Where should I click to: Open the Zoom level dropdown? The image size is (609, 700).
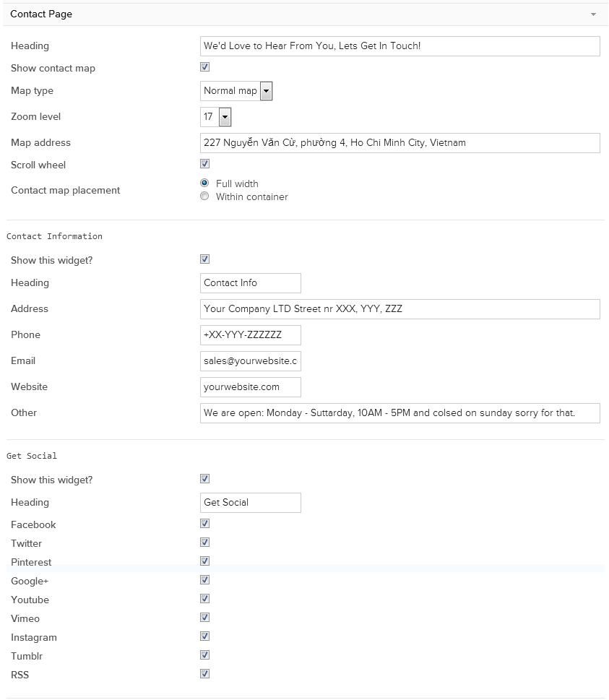216,117
